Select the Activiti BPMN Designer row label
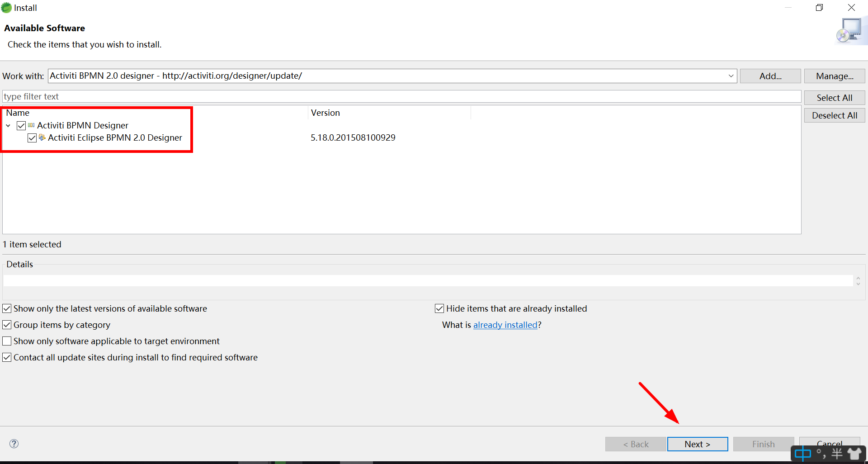868x464 pixels. coord(83,125)
